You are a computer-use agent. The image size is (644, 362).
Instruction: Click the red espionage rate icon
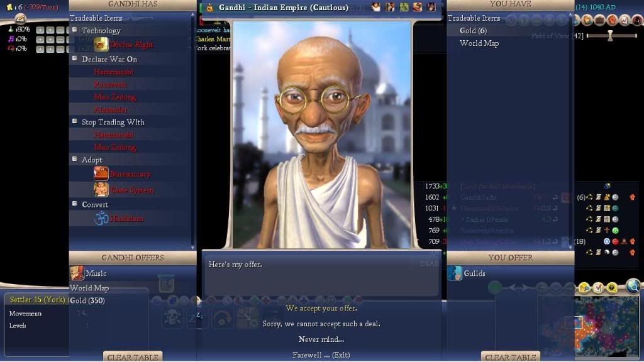tap(11, 48)
